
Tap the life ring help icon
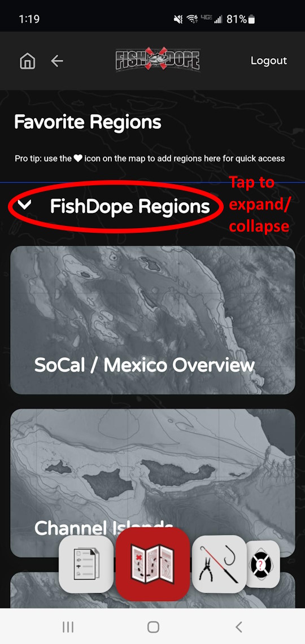pos(263,564)
